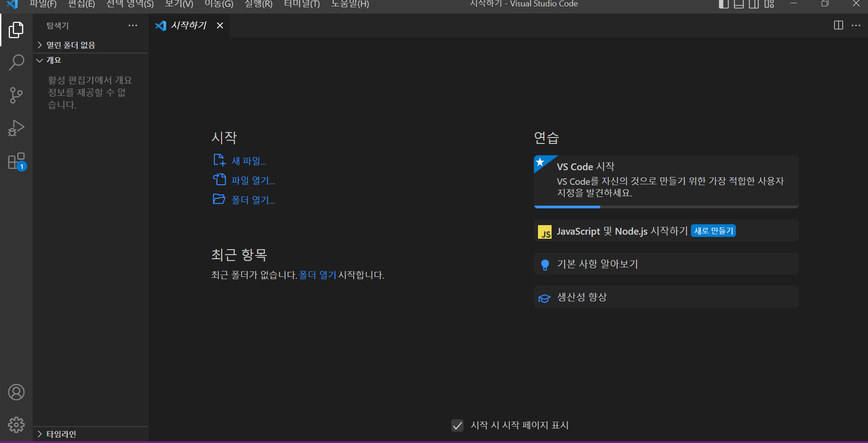The height and width of the screenshot is (443, 868).
Task: Select the 시작하기 editor tab
Action: point(189,25)
